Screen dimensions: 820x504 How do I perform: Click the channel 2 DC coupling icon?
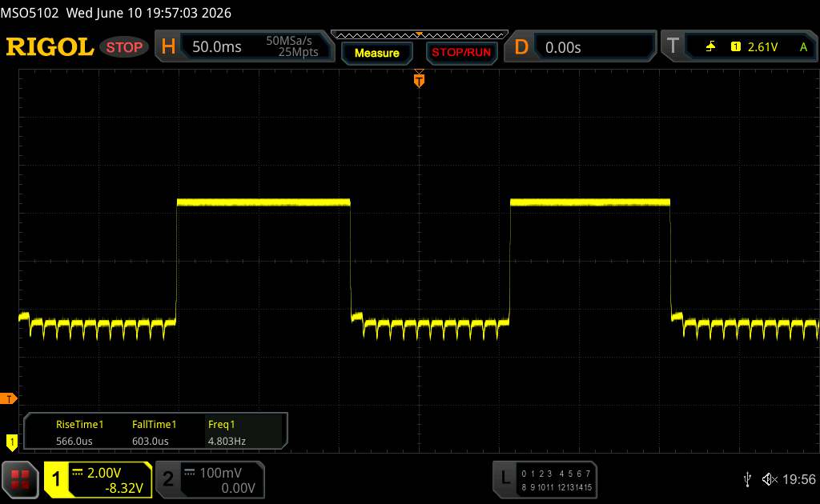(x=189, y=473)
